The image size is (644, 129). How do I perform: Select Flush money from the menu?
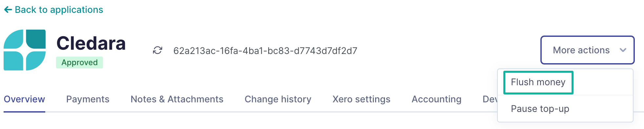538,82
